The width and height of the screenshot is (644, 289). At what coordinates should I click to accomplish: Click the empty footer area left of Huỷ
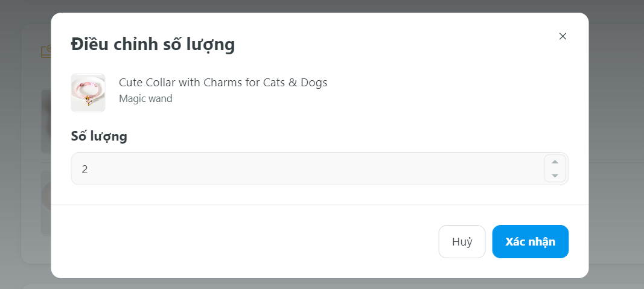(x=241, y=241)
